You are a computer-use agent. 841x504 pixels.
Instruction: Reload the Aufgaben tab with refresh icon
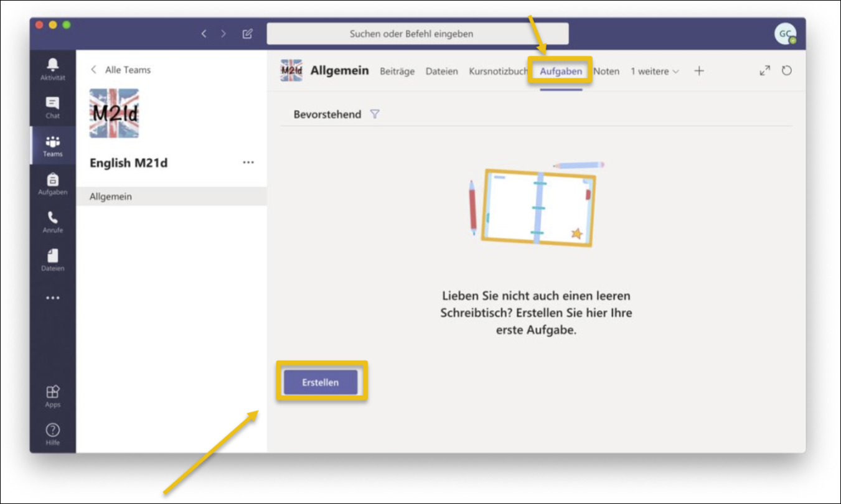pos(787,71)
